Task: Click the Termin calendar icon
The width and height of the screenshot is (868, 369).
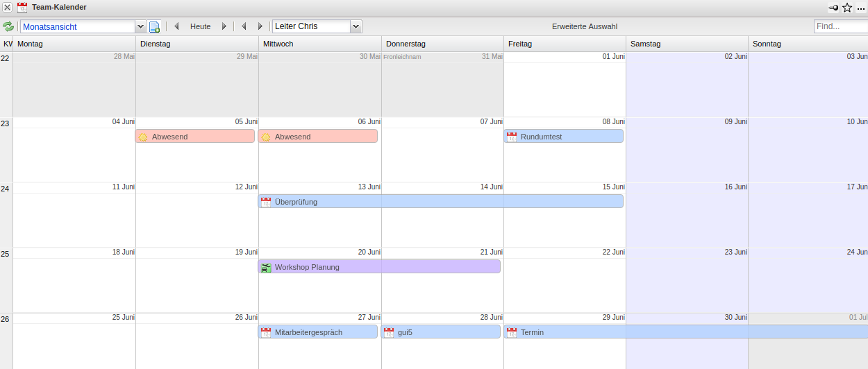Action: [512, 333]
